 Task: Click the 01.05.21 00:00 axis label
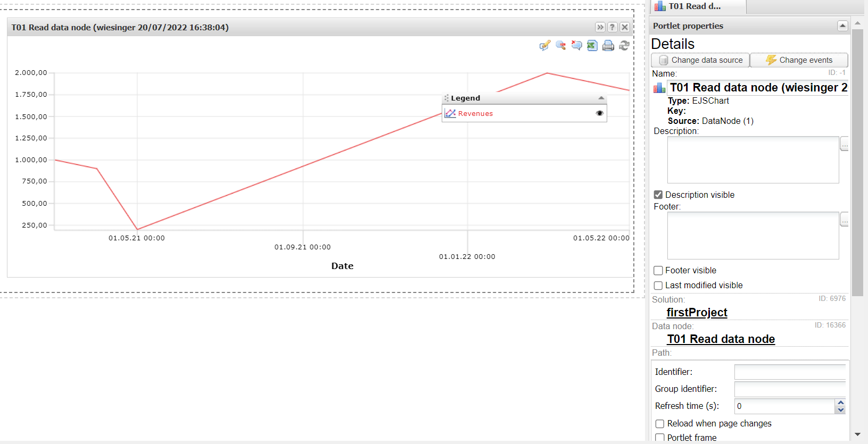coord(137,238)
